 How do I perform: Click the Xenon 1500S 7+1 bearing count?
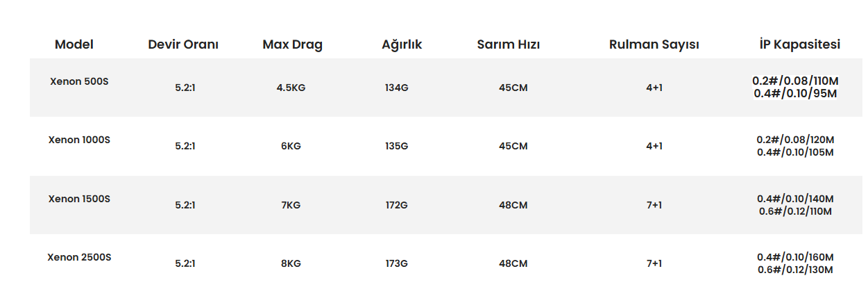pyautogui.click(x=654, y=206)
